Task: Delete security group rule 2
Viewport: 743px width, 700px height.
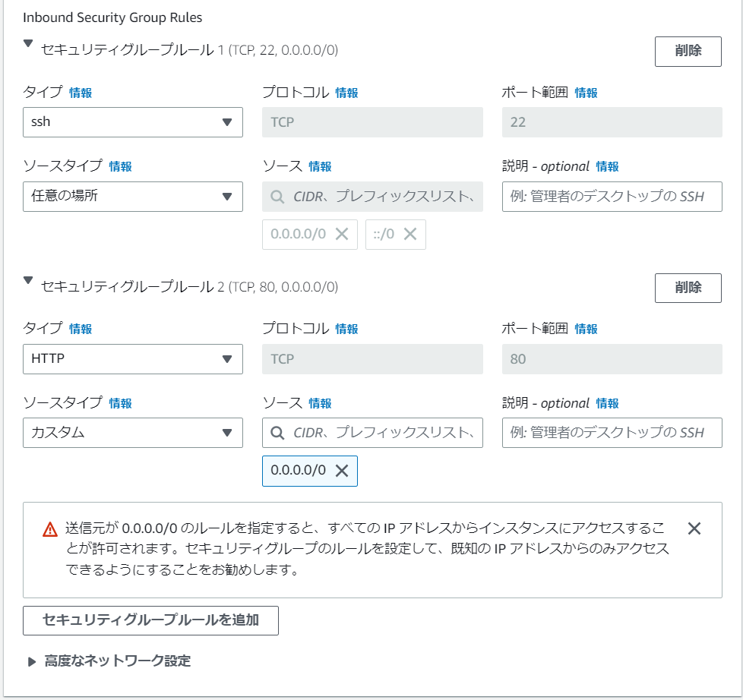Action: click(x=688, y=288)
